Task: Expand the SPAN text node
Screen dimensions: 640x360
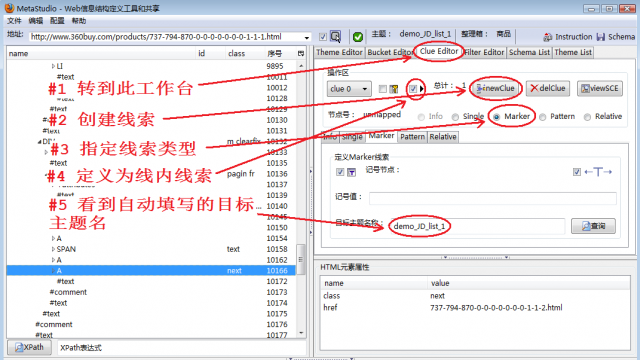Action: [53, 249]
